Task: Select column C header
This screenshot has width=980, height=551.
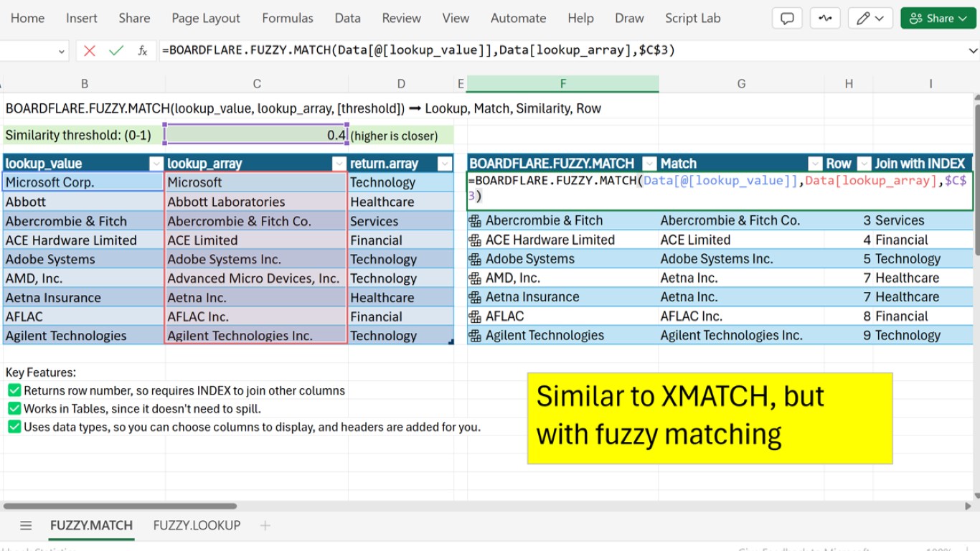Action: (257, 84)
